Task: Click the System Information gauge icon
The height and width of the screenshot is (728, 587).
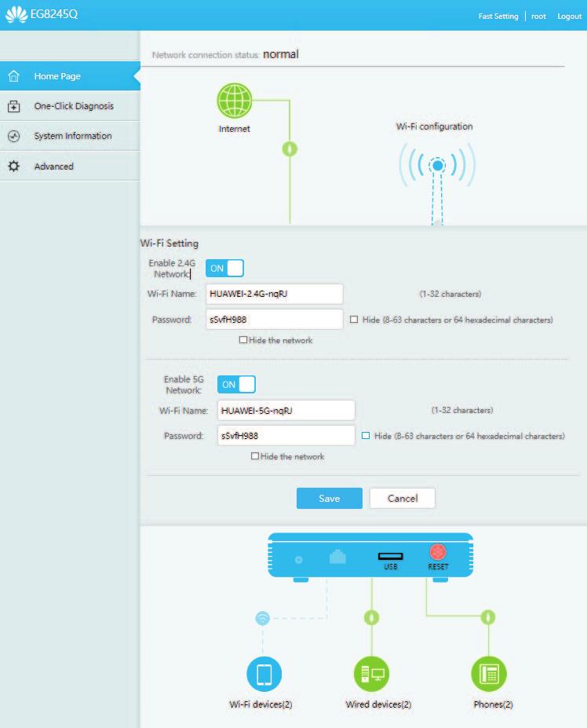Action: 14,136
